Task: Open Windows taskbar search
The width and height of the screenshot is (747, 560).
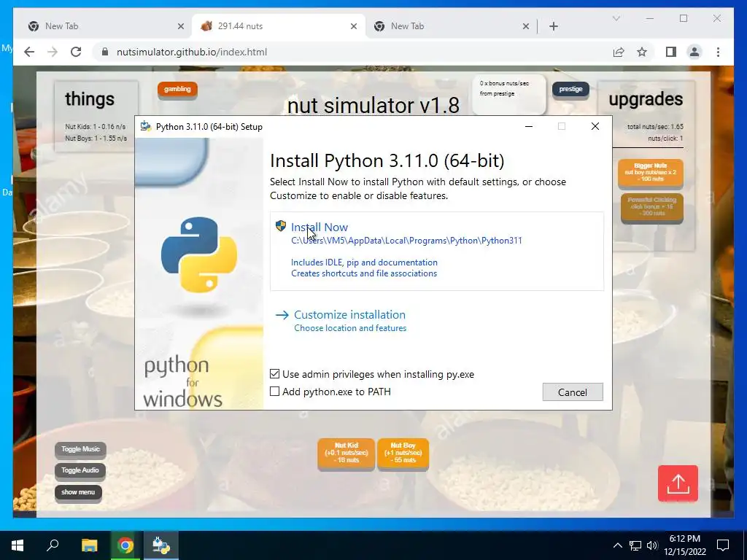Action: (53, 545)
